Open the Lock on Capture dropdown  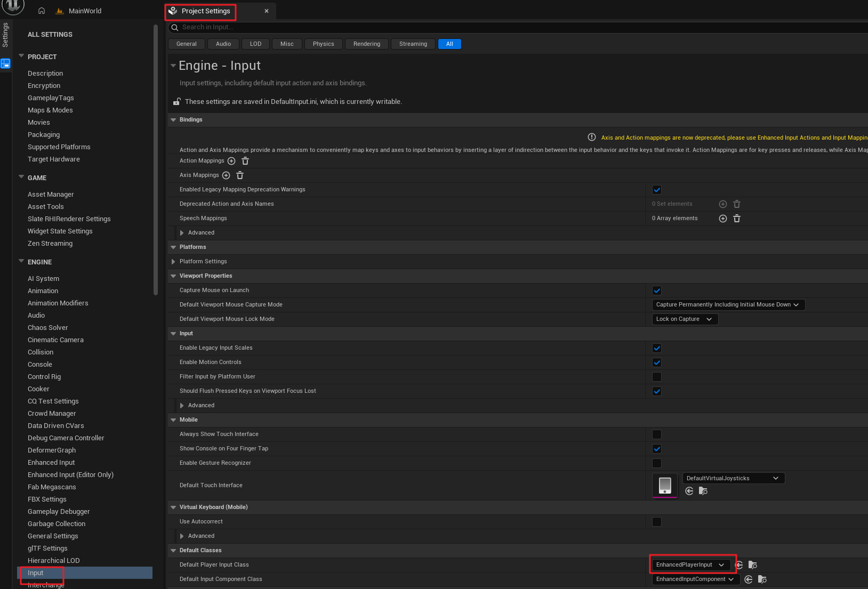[685, 319]
